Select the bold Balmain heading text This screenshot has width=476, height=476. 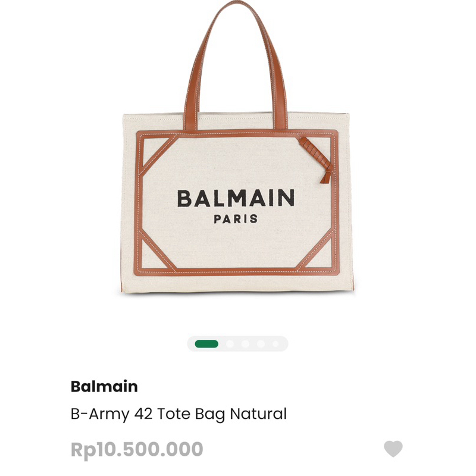click(x=104, y=387)
